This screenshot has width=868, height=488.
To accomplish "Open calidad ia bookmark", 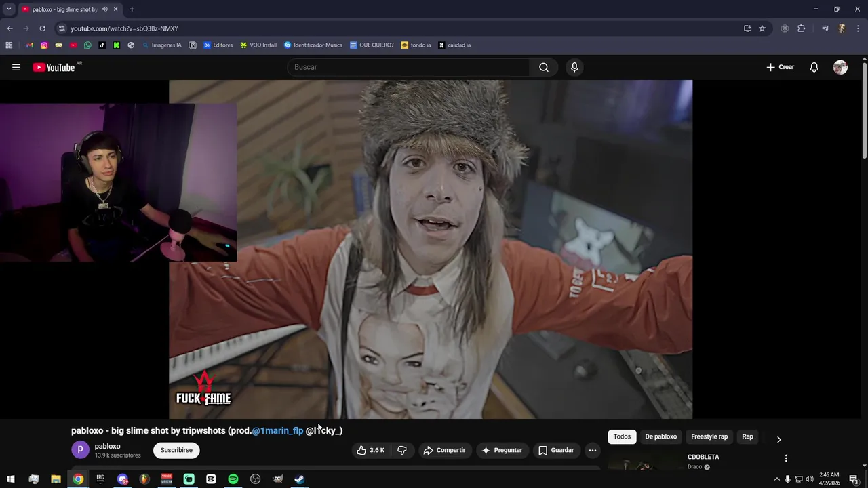I will coord(454,45).
